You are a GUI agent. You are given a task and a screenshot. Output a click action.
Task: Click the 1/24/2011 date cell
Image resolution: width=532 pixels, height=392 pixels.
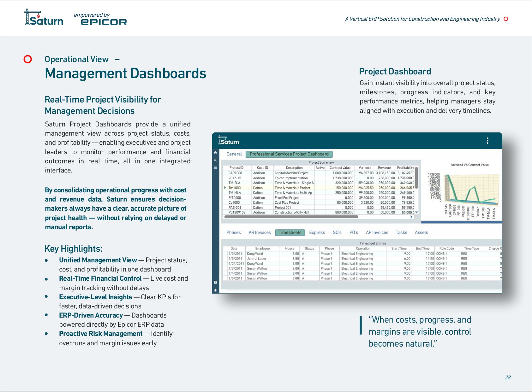click(236, 264)
